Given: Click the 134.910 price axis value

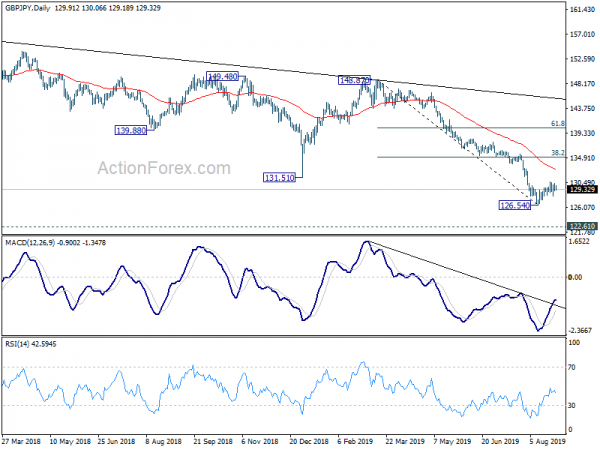Looking at the screenshot, I should click(x=582, y=158).
